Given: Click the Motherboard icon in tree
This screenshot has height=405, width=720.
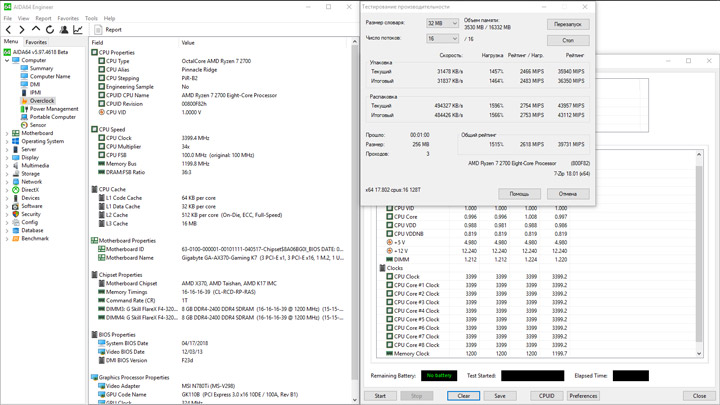Looking at the screenshot, I should click(16, 133).
